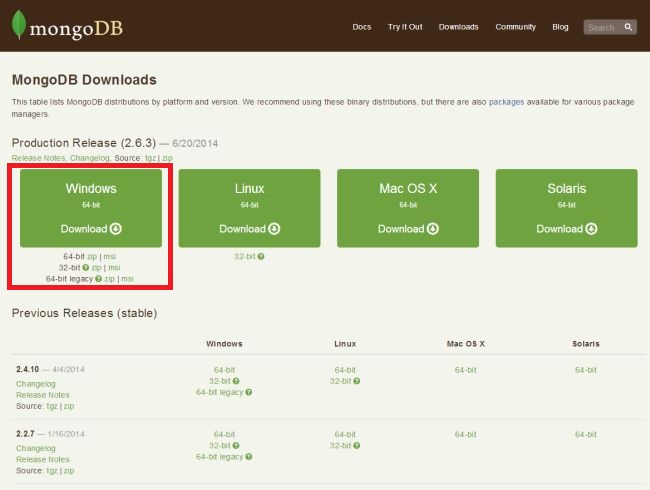Open the Blog navigation item
This screenshot has width=650, height=490.
pyautogui.click(x=560, y=27)
